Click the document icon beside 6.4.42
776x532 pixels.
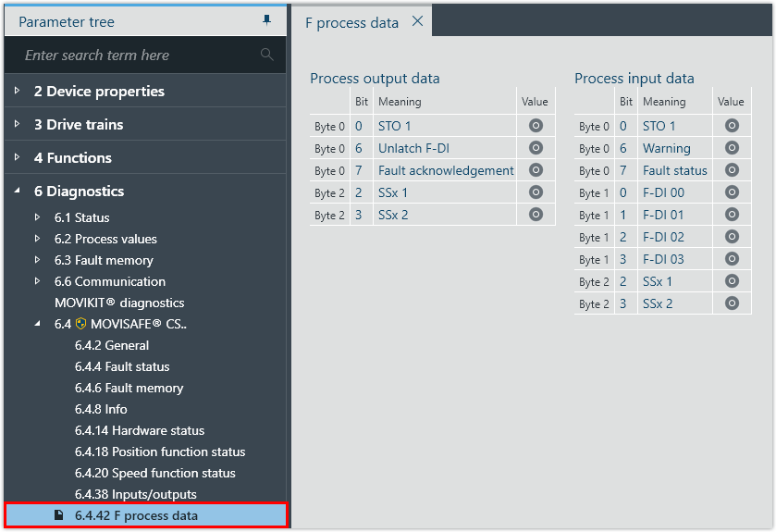(59, 515)
